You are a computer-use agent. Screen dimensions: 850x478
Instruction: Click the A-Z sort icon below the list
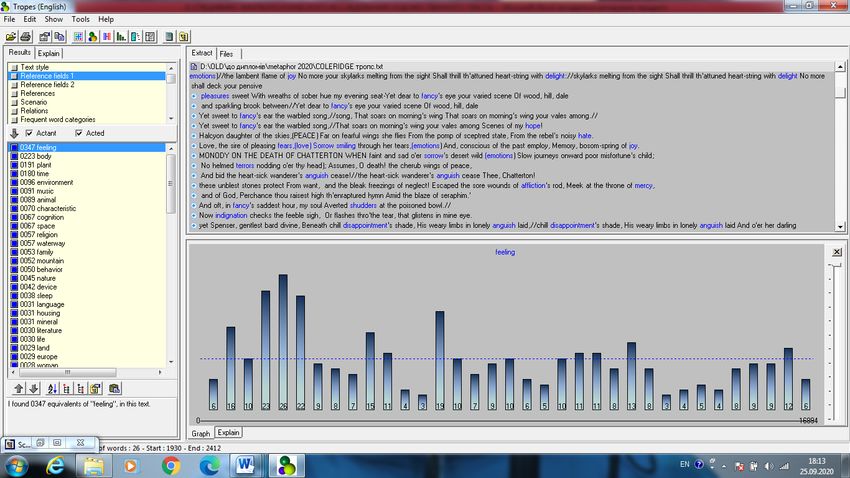pos(52,389)
